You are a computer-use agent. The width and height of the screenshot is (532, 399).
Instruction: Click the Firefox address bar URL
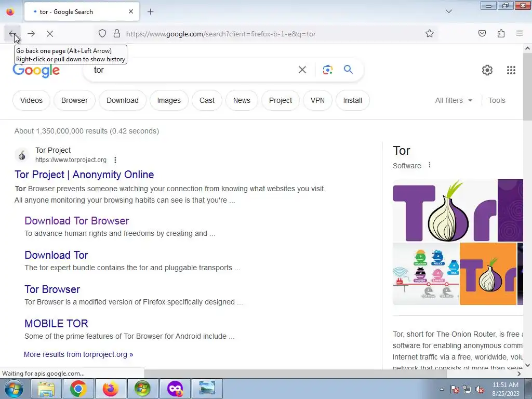(221, 34)
